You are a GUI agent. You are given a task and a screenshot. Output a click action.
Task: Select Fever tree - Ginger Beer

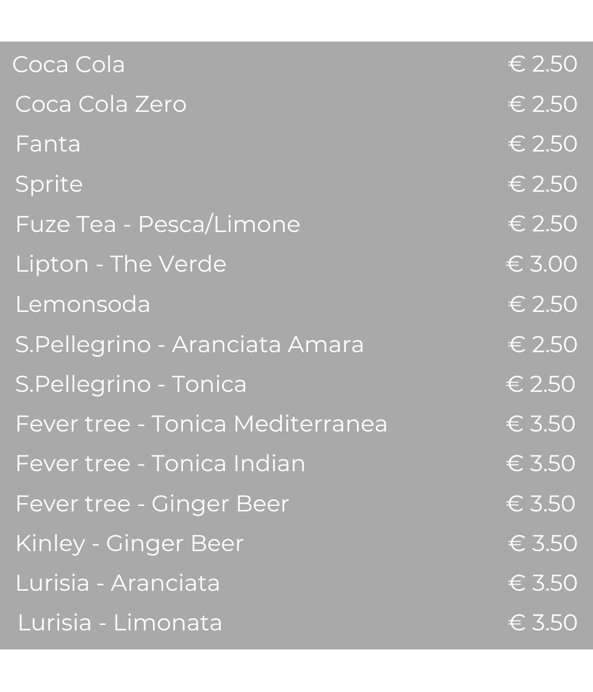152,504
